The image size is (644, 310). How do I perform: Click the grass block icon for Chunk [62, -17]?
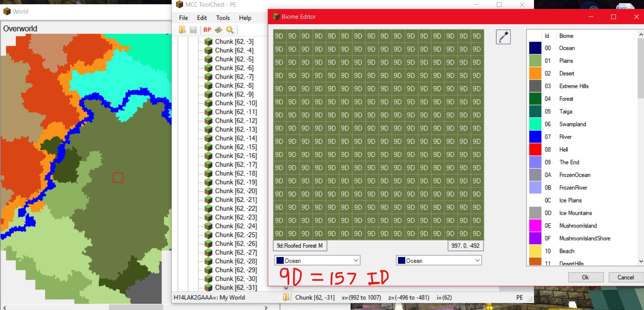208,164
